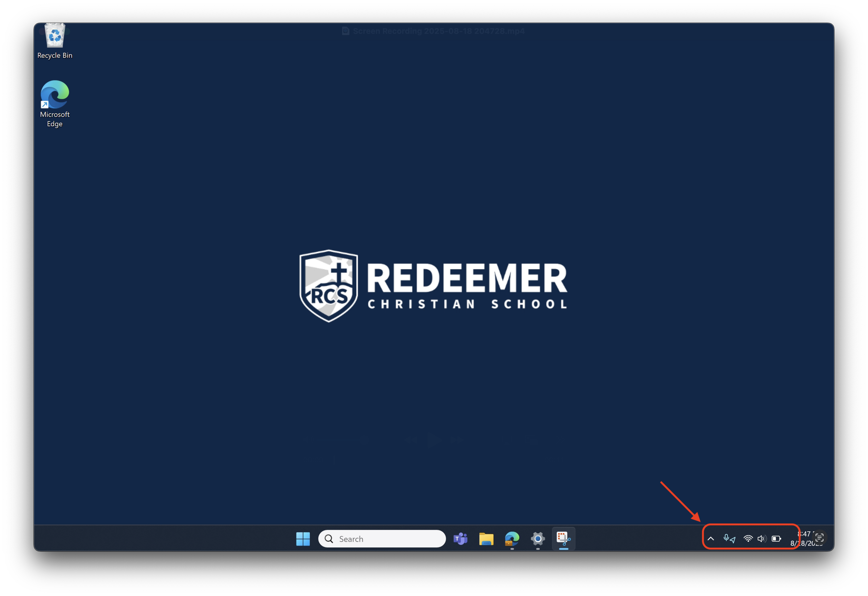Check battery status tray icon
This screenshot has height=596, width=868.
click(x=776, y=539)
